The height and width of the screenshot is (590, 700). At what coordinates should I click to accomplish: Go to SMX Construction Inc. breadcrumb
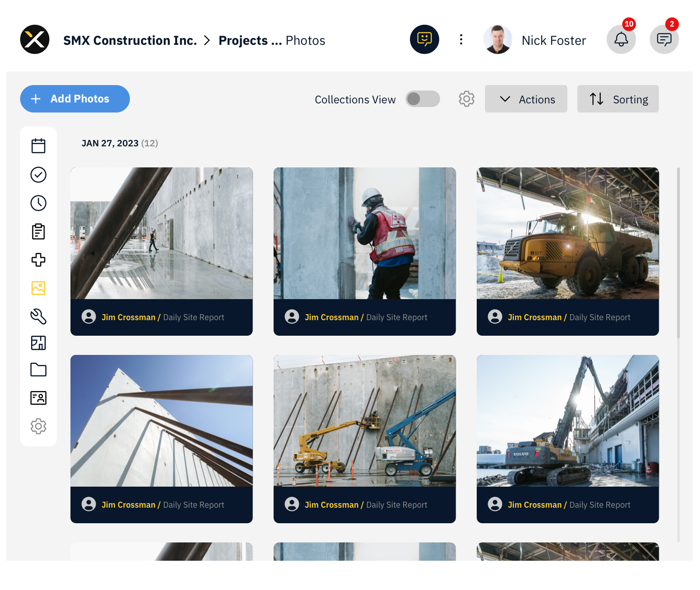pyautogui.click(x=130, y=40)
